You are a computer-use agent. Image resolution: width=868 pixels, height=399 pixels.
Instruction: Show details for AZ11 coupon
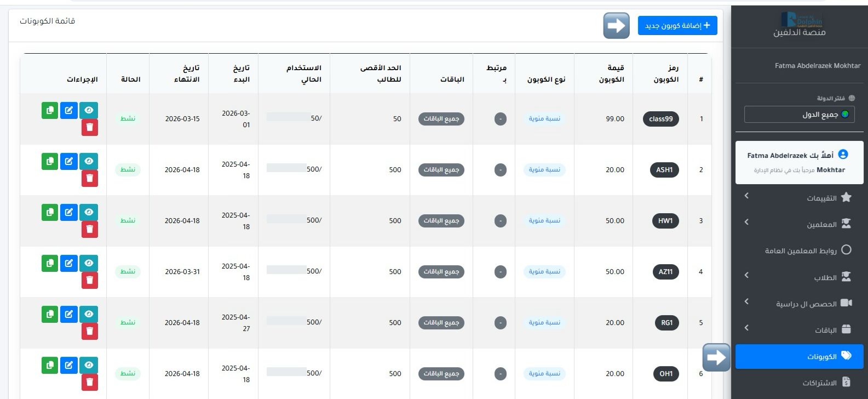(x=89, y=263)
